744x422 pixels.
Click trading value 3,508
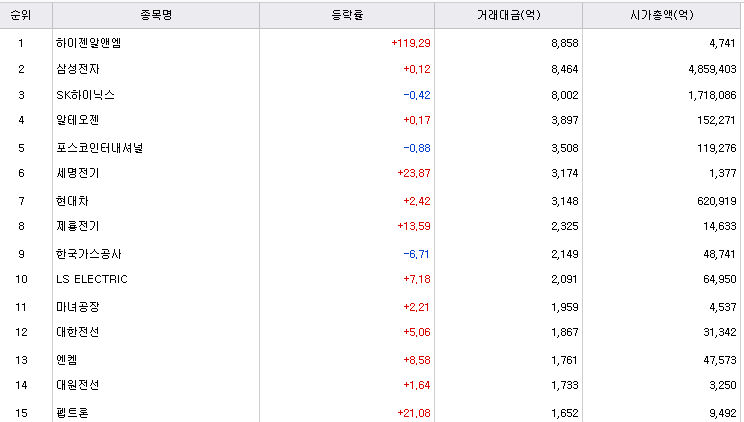tap(565, 148)
